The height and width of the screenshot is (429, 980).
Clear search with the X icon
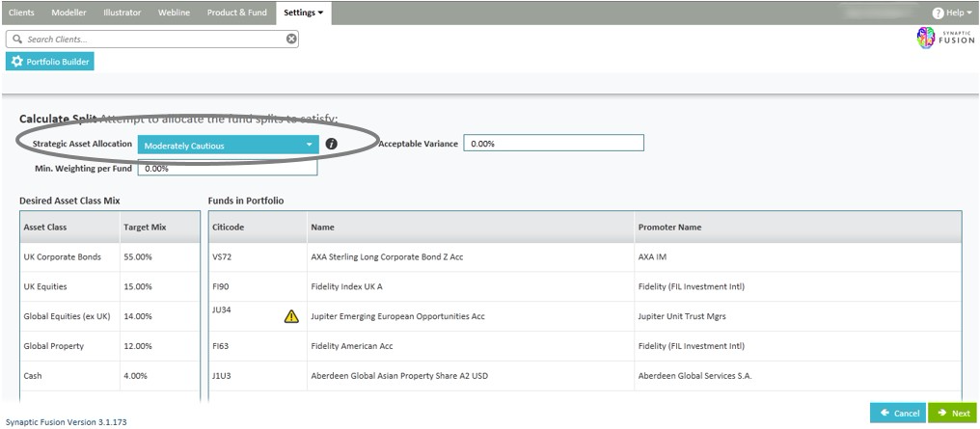click(291, 39)
